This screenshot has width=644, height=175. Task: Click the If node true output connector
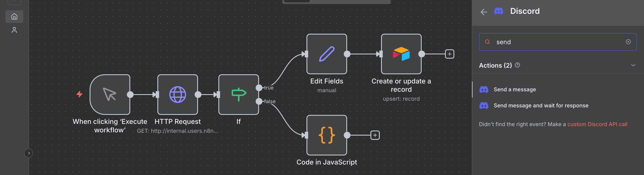(x=259, y=88)
